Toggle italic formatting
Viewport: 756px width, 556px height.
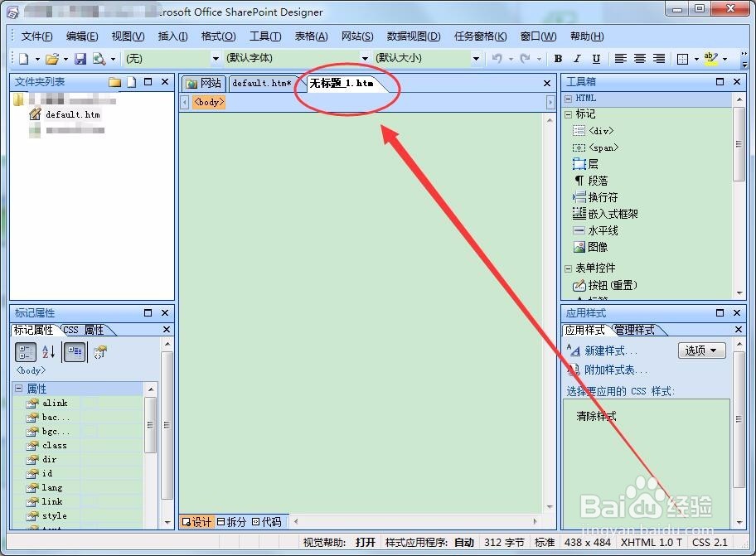click(577, 59)
